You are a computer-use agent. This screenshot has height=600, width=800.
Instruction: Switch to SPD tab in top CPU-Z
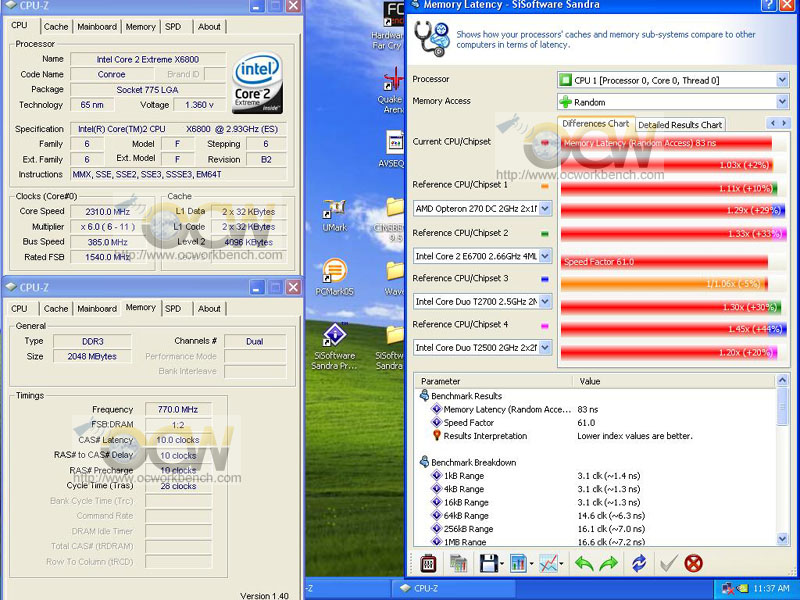pos(173,27)
